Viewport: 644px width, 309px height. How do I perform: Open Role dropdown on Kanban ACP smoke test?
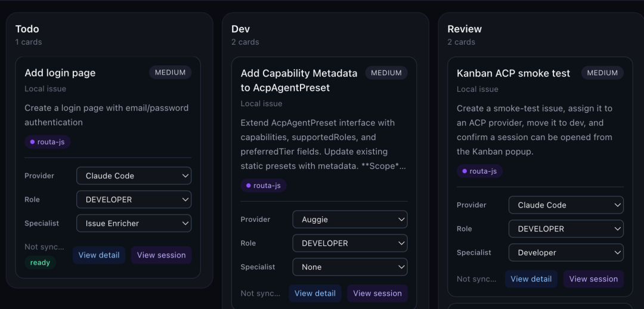[x=566, y=229]
